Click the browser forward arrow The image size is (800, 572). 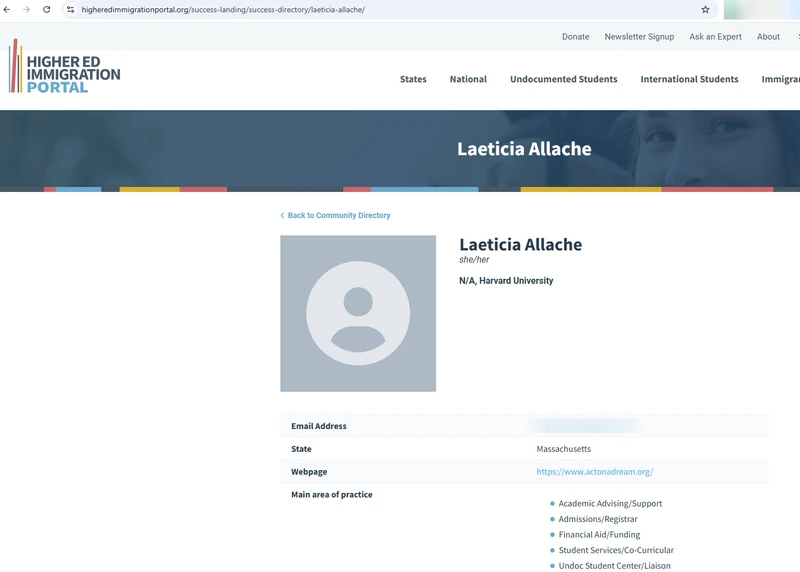click(x=27, y=10)
